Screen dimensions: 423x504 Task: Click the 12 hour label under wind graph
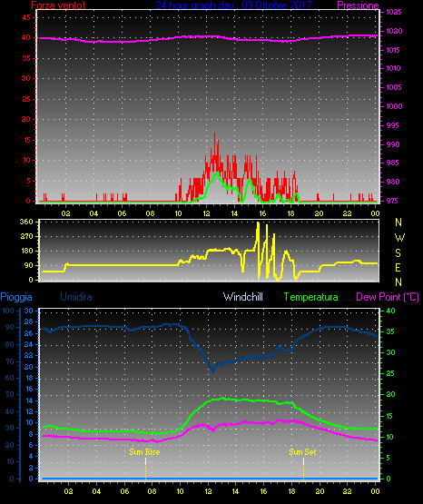pos(206,213)
